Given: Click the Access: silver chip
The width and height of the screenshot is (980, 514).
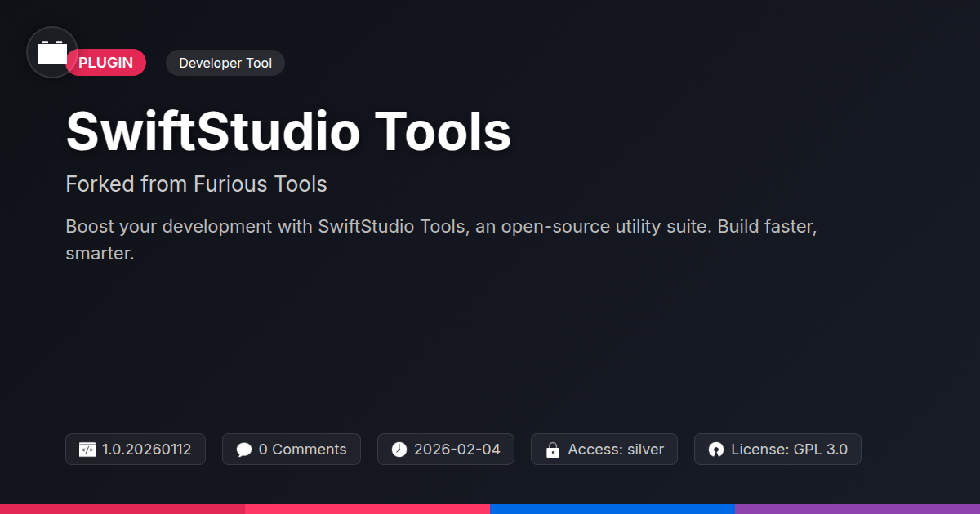Looking at the screenshot, I should point(604,450).
